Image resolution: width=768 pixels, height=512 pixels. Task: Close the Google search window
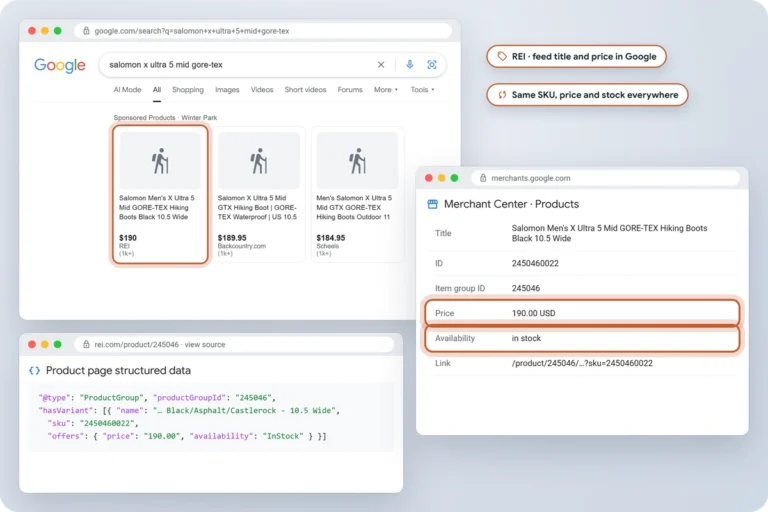click(32, 31)
